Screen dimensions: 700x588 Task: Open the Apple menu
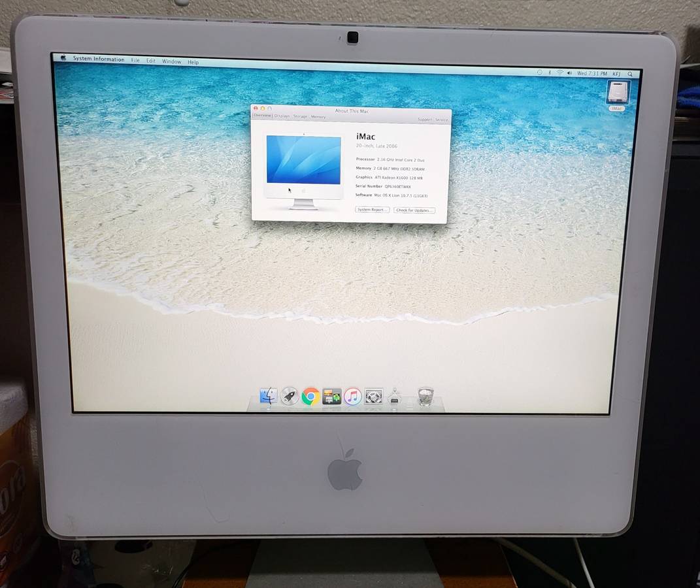63,57
